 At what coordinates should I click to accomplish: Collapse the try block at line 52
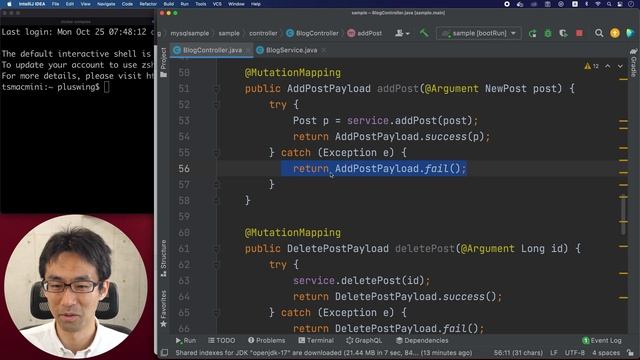pos(217,104)
